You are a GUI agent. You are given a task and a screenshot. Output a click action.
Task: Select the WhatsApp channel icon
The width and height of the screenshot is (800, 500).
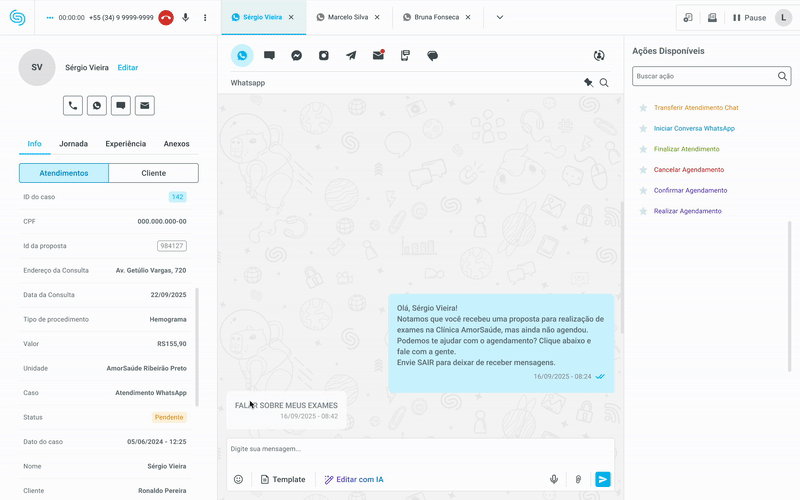pos(242,56)
